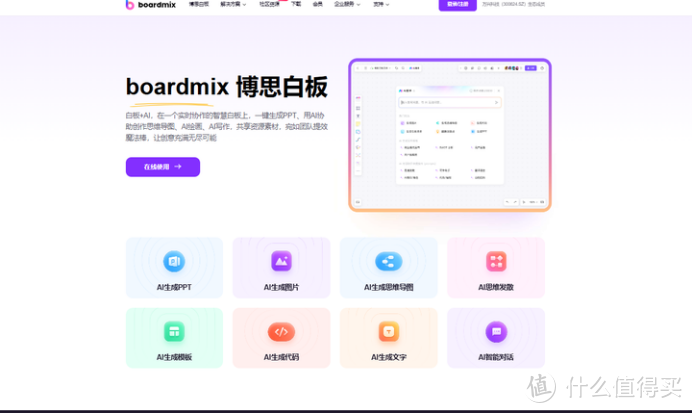
Task: Open the AI生成模板 icon card
Action: coord(174,338)
